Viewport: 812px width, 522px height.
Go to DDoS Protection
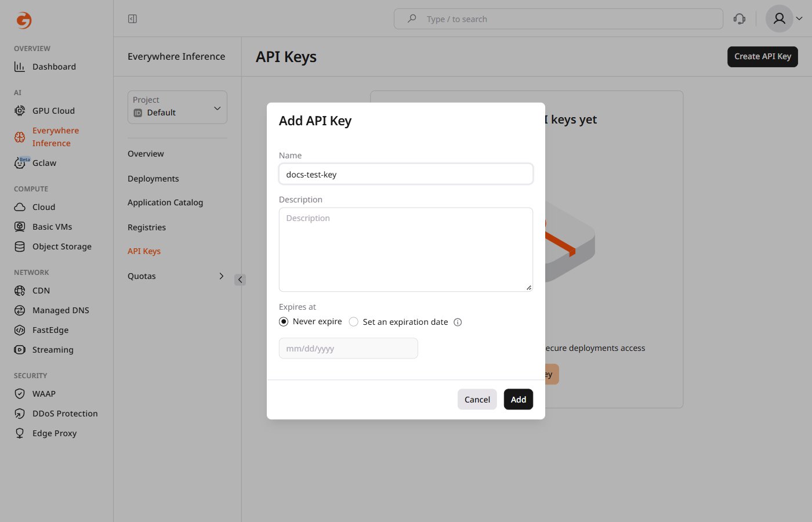coord(56,414)
